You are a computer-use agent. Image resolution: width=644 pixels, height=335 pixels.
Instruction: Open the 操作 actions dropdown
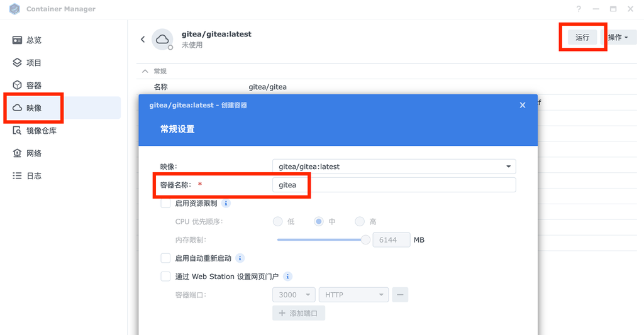point(619,37)
